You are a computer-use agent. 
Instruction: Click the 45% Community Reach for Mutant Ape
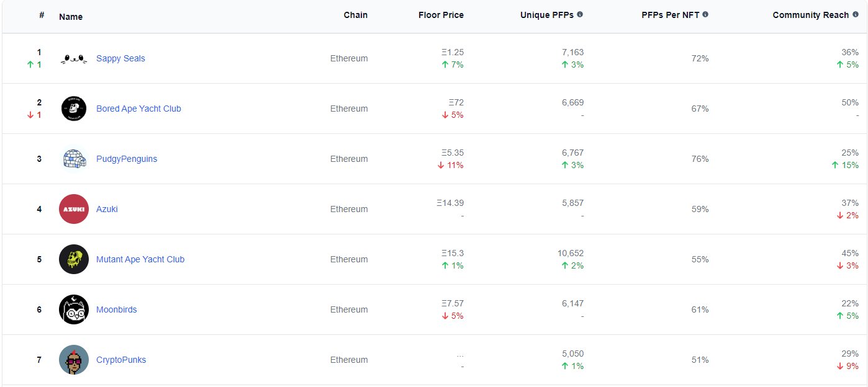[850, 253]
